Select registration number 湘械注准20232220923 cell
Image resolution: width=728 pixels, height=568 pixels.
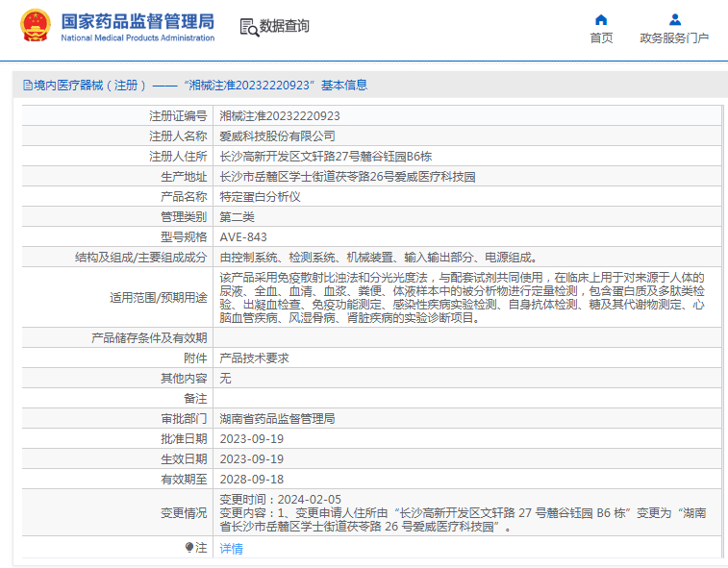point(280,116)
